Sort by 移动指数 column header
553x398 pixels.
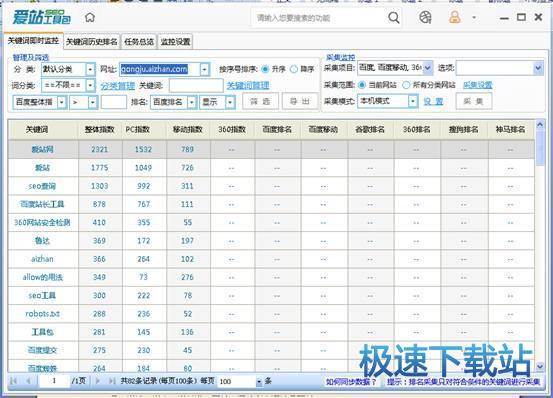pos(188,130)
